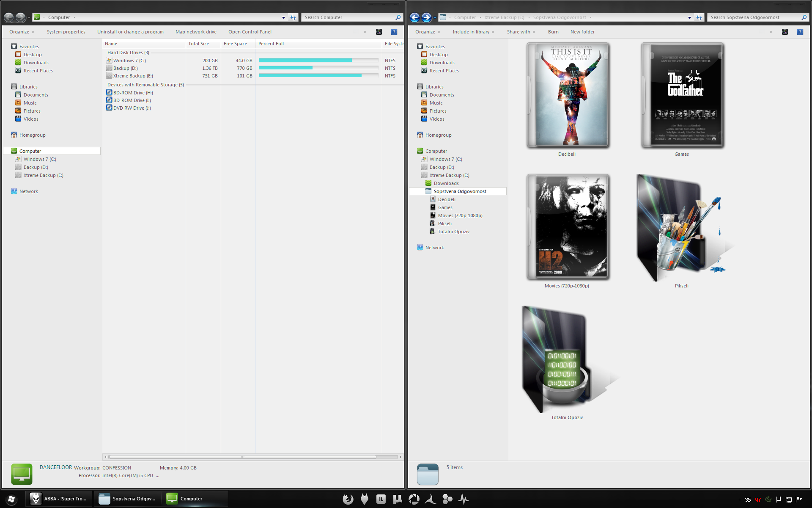Open the address bar history dropdown in the Computer window

pyautogui.click(x=283, y=17)
